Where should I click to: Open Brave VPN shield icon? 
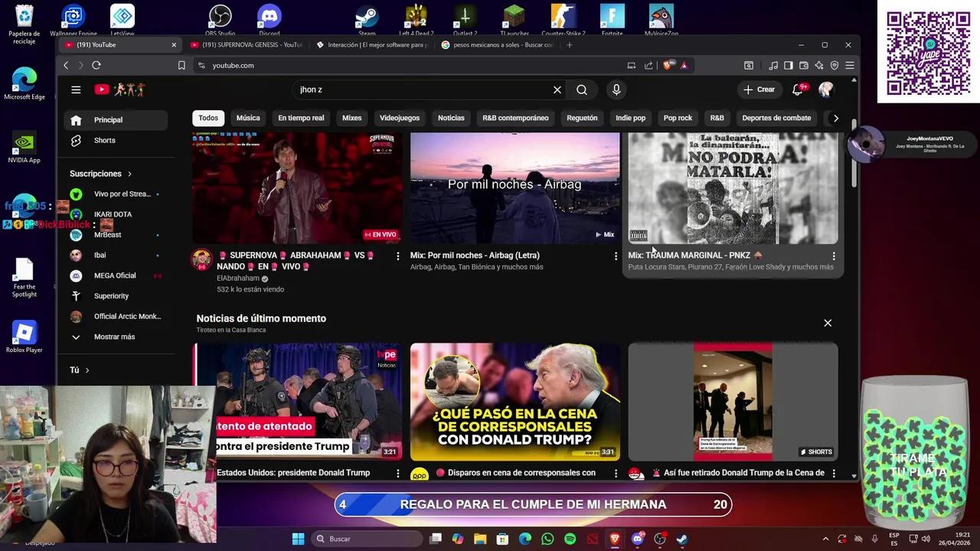(835, 65)
